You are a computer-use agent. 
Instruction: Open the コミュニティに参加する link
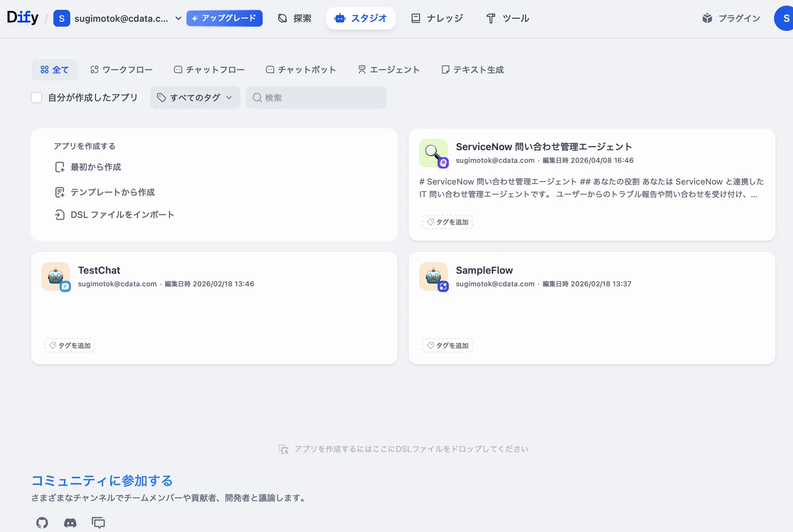click(x=101, y=481)
